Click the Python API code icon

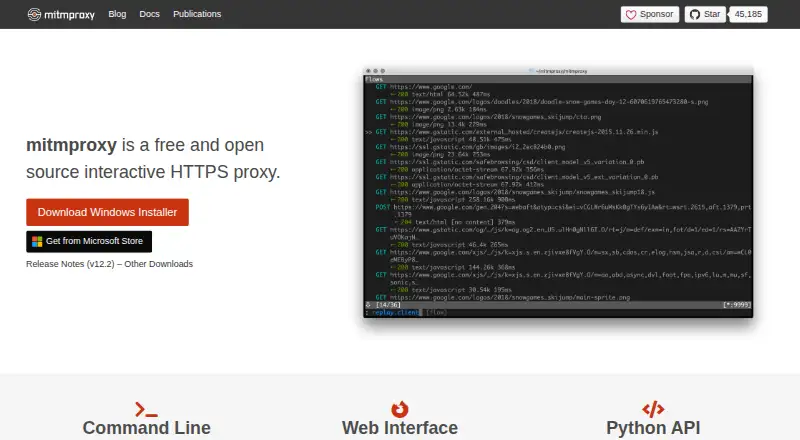(653, 409)
